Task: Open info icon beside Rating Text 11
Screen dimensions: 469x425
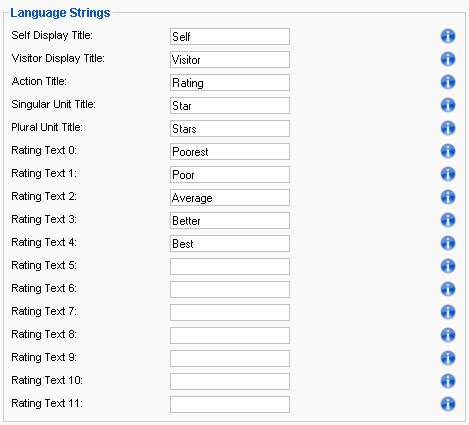Action: [448, 404]
